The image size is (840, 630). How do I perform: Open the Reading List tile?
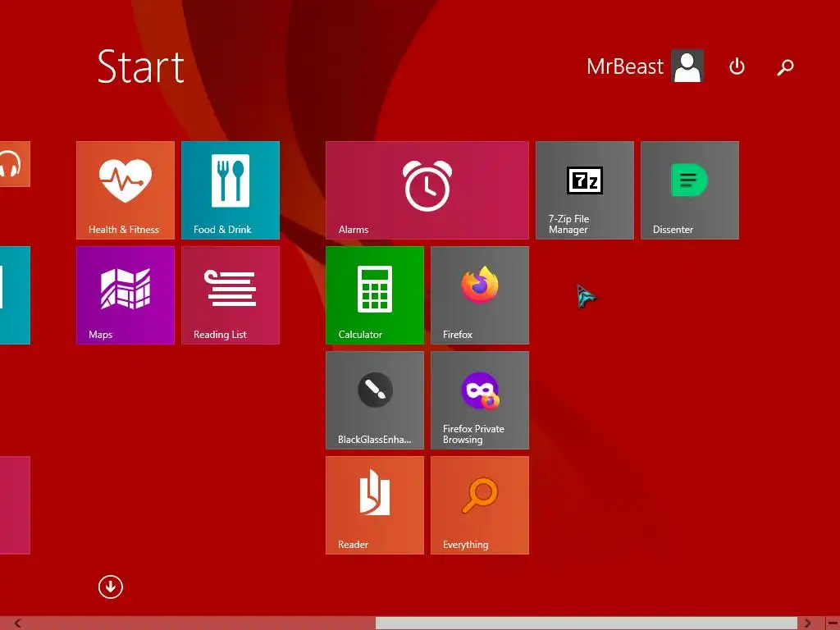click(x=231, y=295)
